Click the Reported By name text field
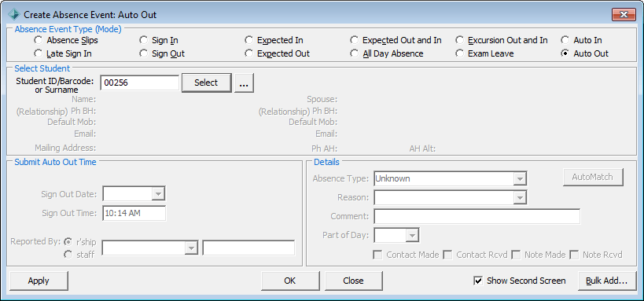 click(248, 248)
